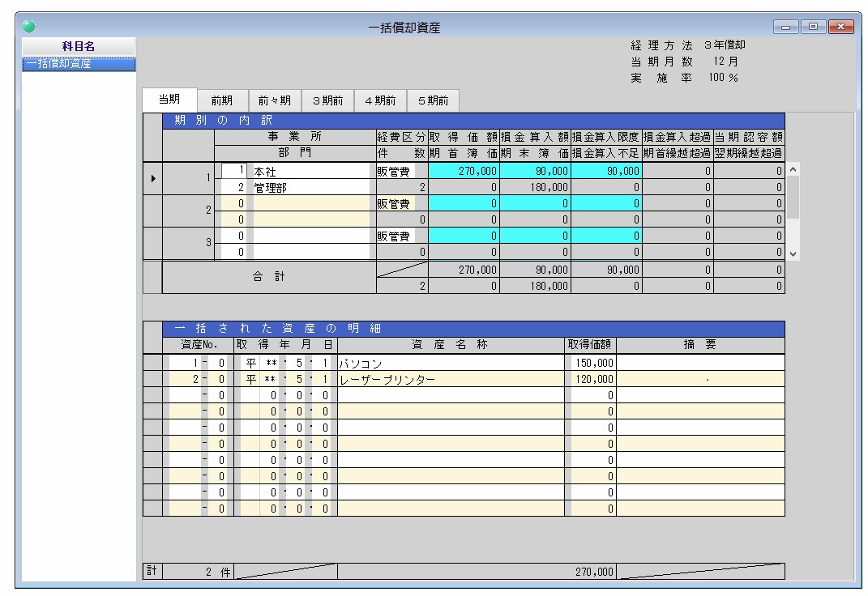Click the 損金算入超過 column header
This screenshot has width=868, height=596.
[x=678, y=137]
